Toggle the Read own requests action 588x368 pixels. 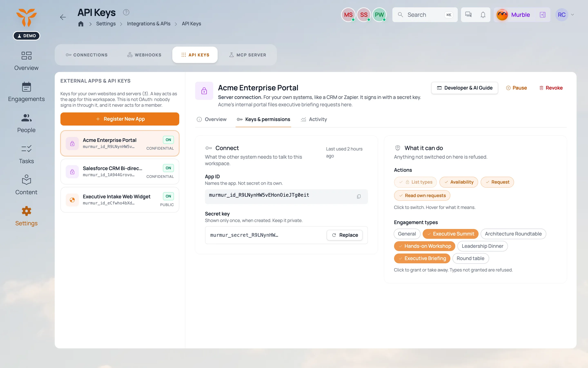coord(422,195)
